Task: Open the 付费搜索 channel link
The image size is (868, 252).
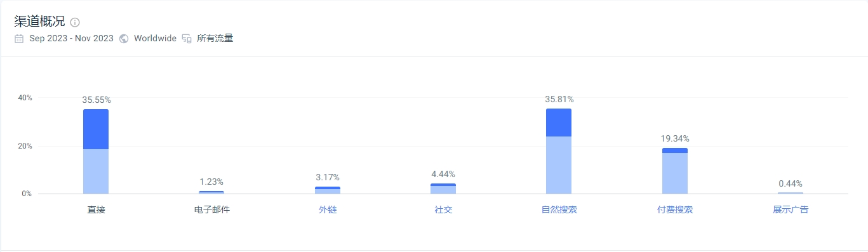Action: coord(675,209)
